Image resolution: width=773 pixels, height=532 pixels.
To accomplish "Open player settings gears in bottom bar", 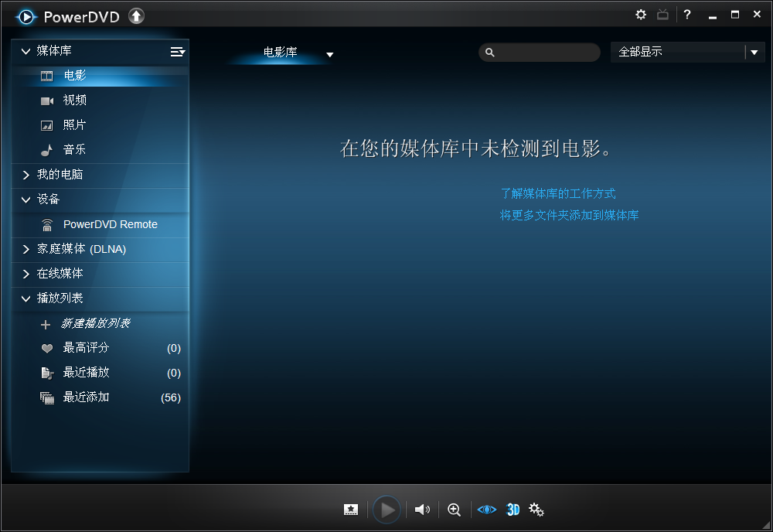I will (x=536, y=510).
